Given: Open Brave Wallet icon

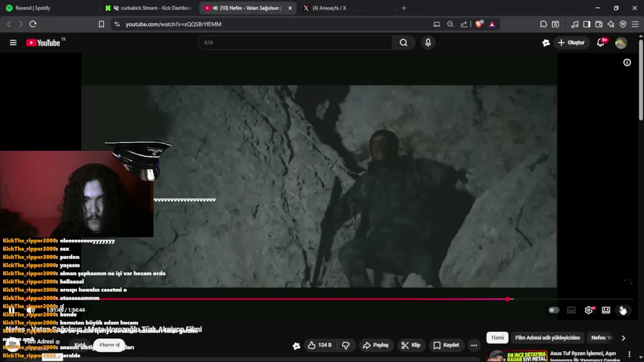Looking at the screenshot, I should 599,24.
